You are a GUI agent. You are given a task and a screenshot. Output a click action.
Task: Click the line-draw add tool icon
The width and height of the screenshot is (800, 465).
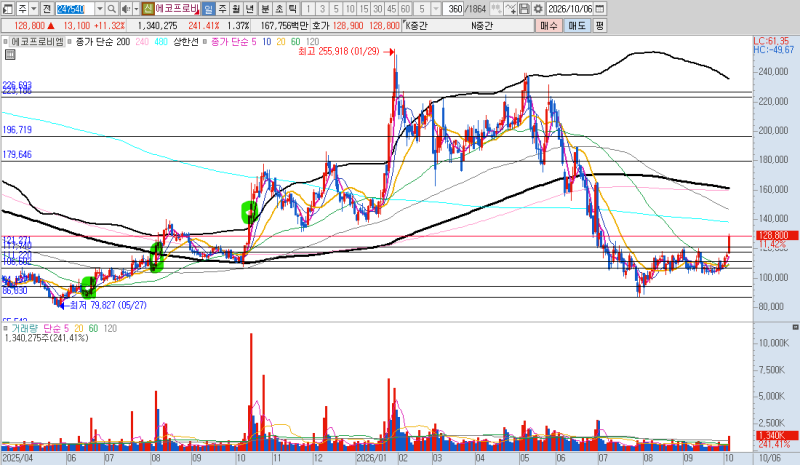pos(510,9)
